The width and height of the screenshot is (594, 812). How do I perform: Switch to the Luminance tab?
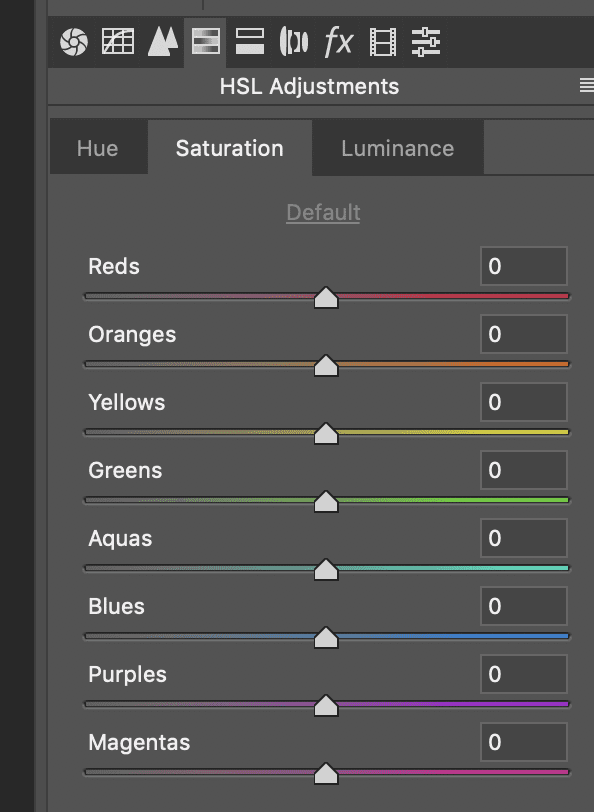click(398, 148)
